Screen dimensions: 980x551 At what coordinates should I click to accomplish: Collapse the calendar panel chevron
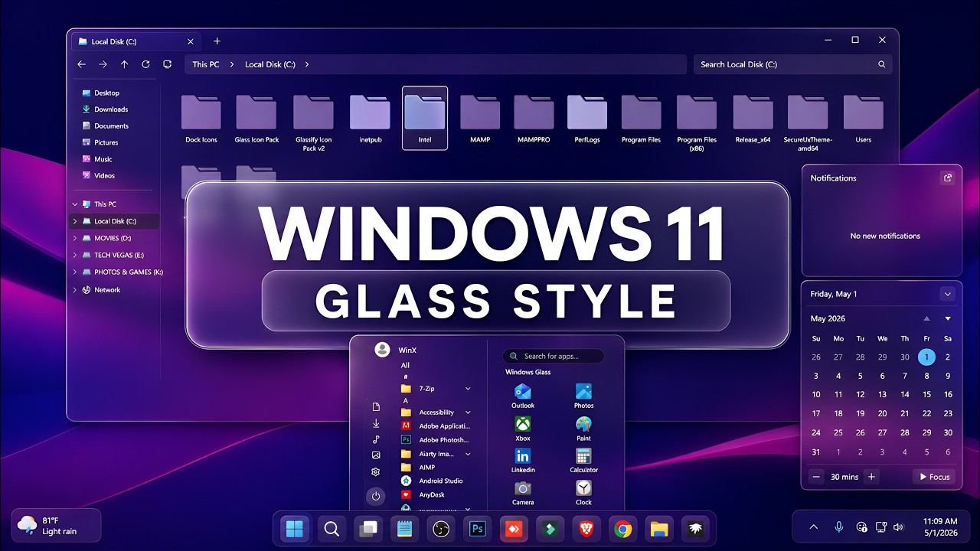point(947,294)
